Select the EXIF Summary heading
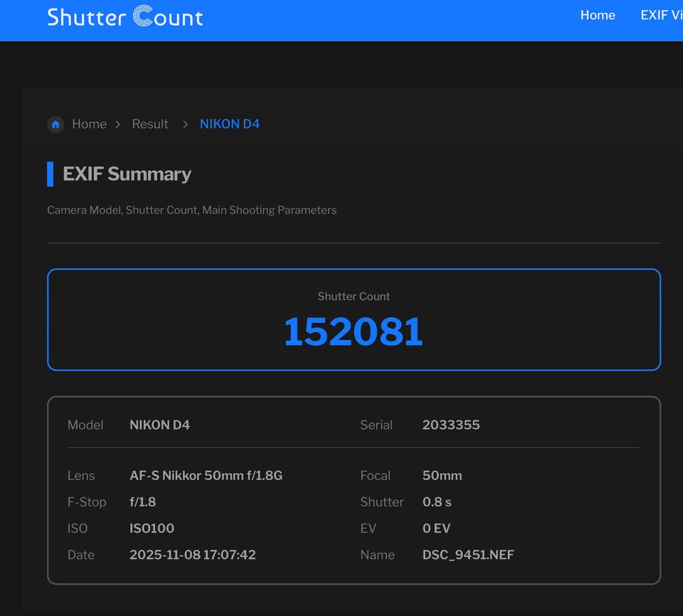Screen dimensions: 683x616 pyautogui.click(x=127, y=174)
